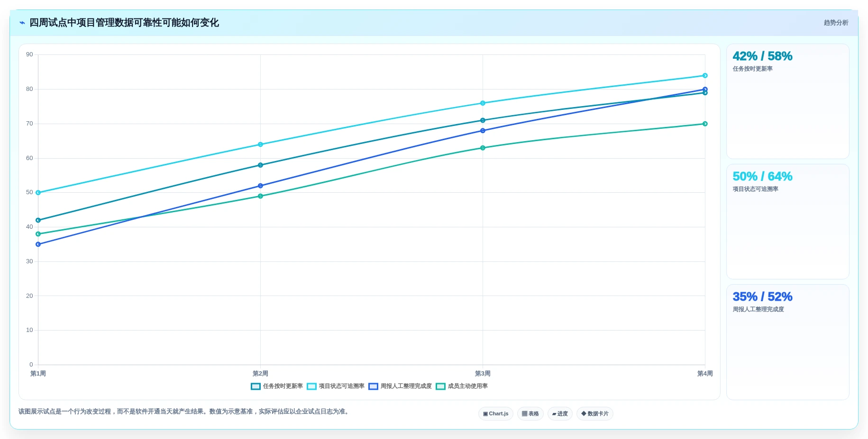Click the Chart.js tag
Image resolution: width=868 pixels, height=439 pixels.
(x=495, y=413)
